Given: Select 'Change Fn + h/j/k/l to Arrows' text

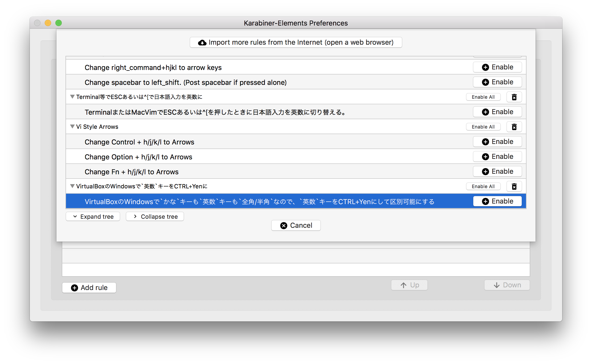Looking at the screenshot, I should tap(131, 172).
